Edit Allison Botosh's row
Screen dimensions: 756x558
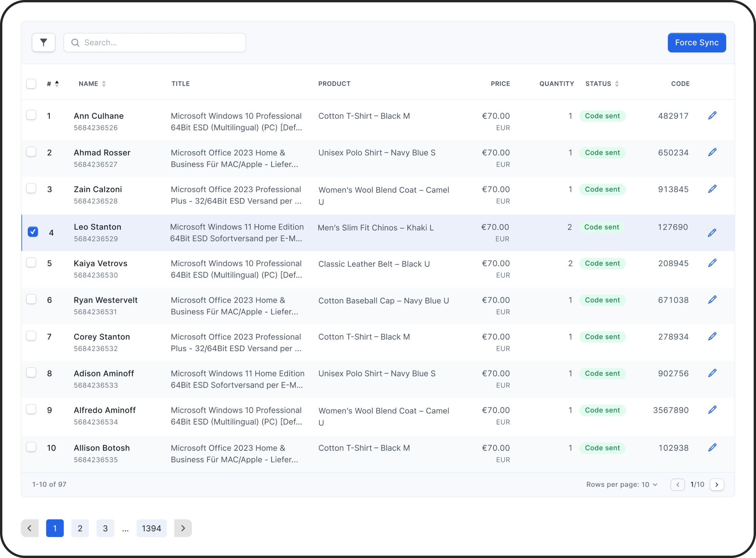click(x=712, y=447)
